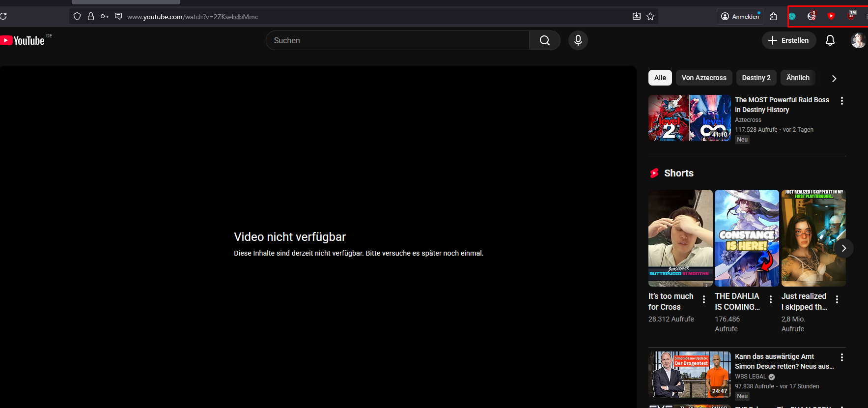The image size is (868, 408).
Task: Open the extension icon with badge 1
Action: (812, 16)
